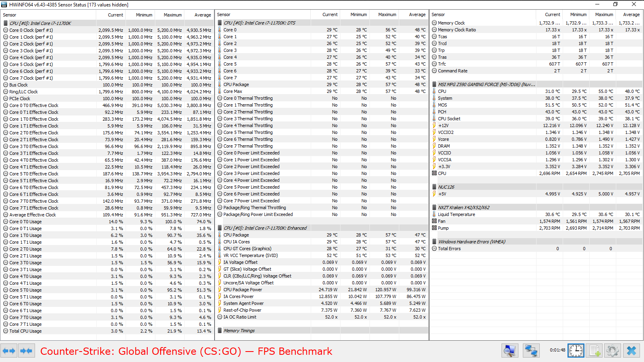Select the Memory Clock Ratio row
644x362 pixels.
pos(536,30)
